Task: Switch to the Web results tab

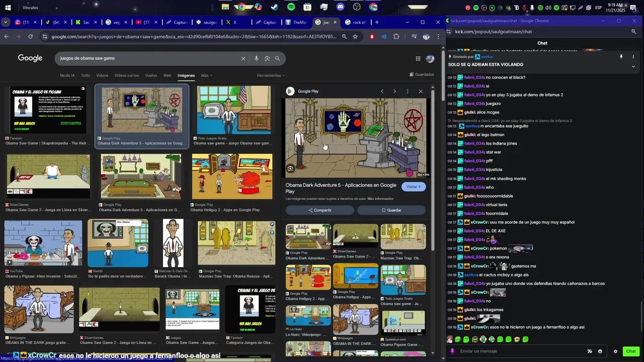Action: coord(167,75)
